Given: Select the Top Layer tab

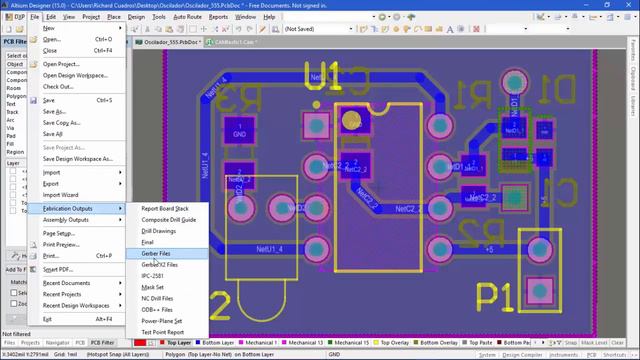Looking at the screenshot, I should (x=175, y=343).
